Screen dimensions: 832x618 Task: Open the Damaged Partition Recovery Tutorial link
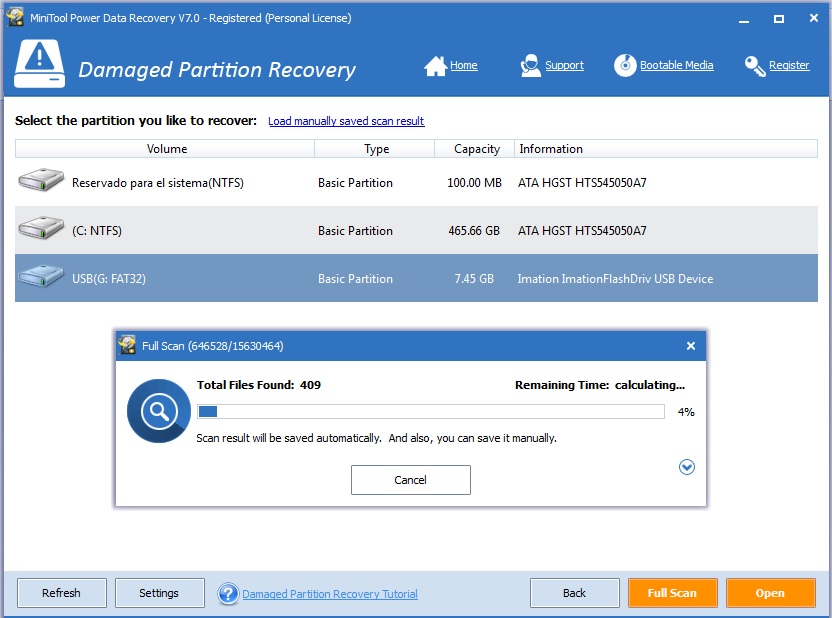(x=330, y=594)
